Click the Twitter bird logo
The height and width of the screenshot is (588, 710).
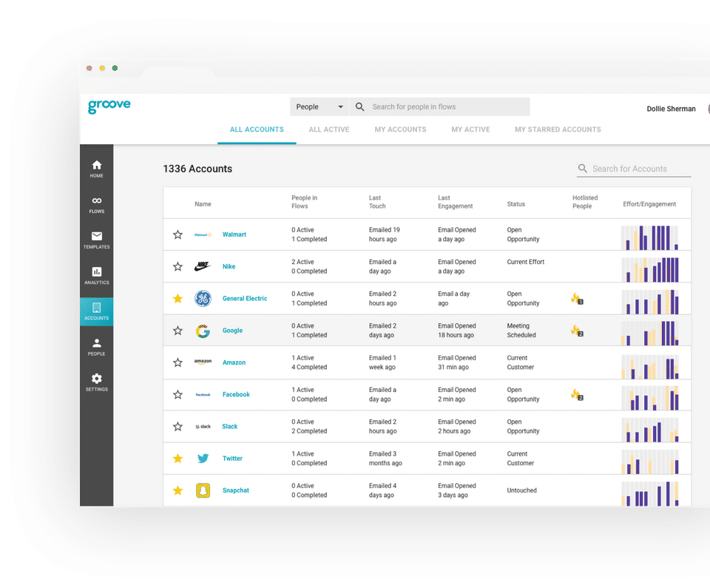(203, 459)
